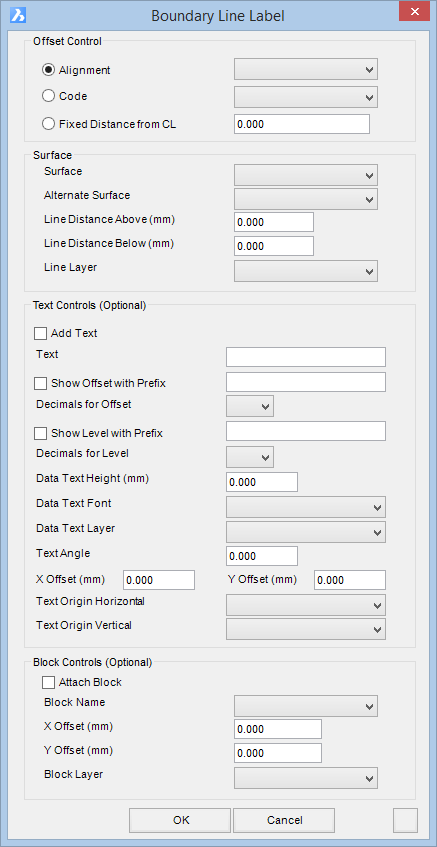The height and width of the screenshot is (847, 437).
Task: Check the Show Level with Prefix box
Action: [41, 433]
